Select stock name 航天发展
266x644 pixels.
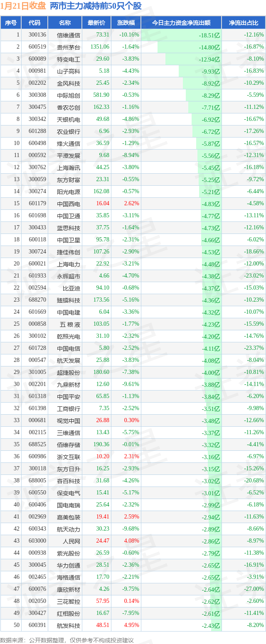(x=69, y=360)
